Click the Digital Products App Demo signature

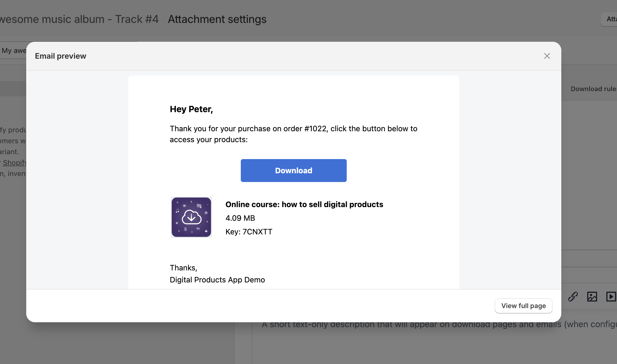pyautogui.click(x=217, y=279)
